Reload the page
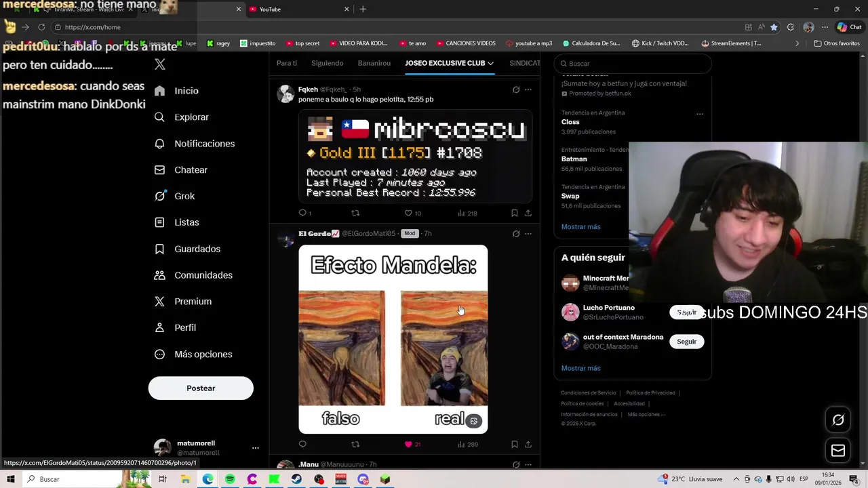The height and width of the screenshot is (488, 868). [x=41, y=27]
